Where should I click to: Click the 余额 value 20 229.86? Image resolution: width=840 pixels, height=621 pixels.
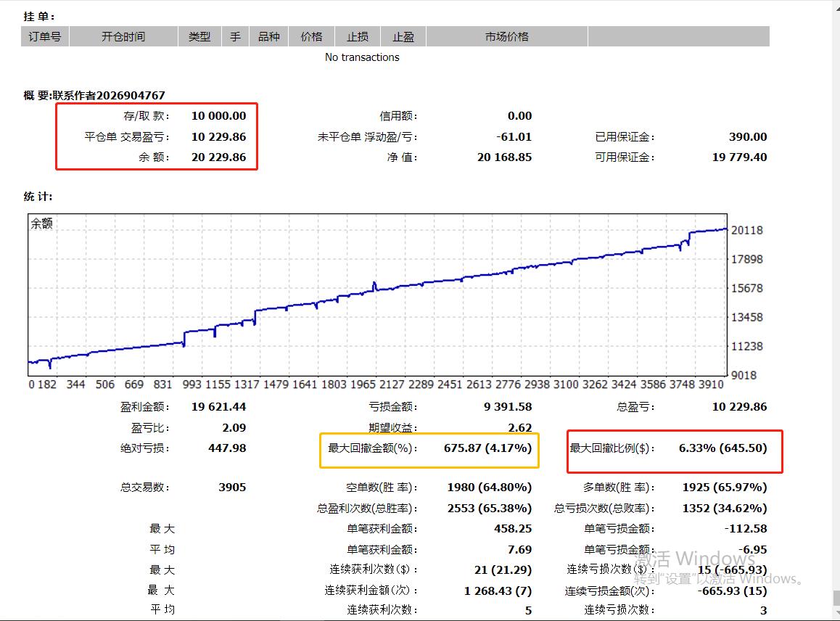[x=218, y=157]
